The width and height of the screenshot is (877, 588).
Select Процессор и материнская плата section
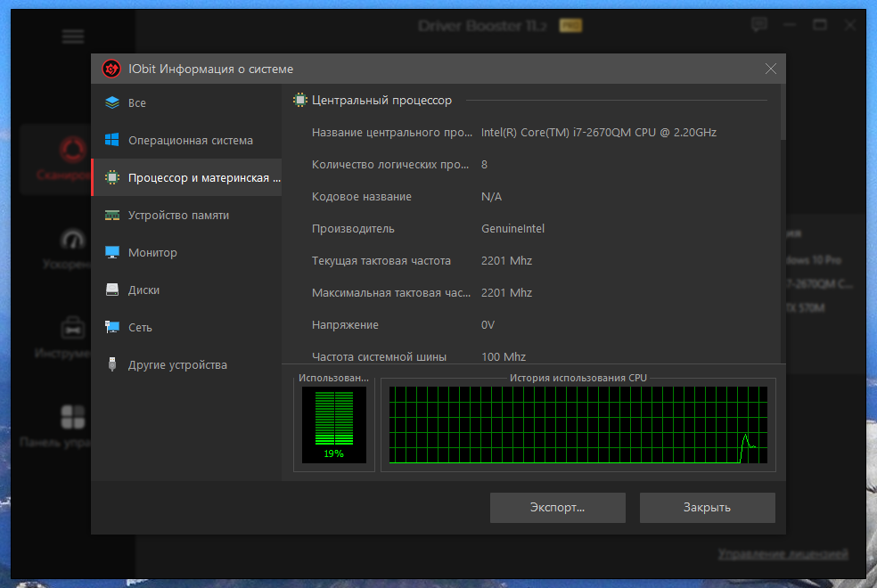coord(186,178)
